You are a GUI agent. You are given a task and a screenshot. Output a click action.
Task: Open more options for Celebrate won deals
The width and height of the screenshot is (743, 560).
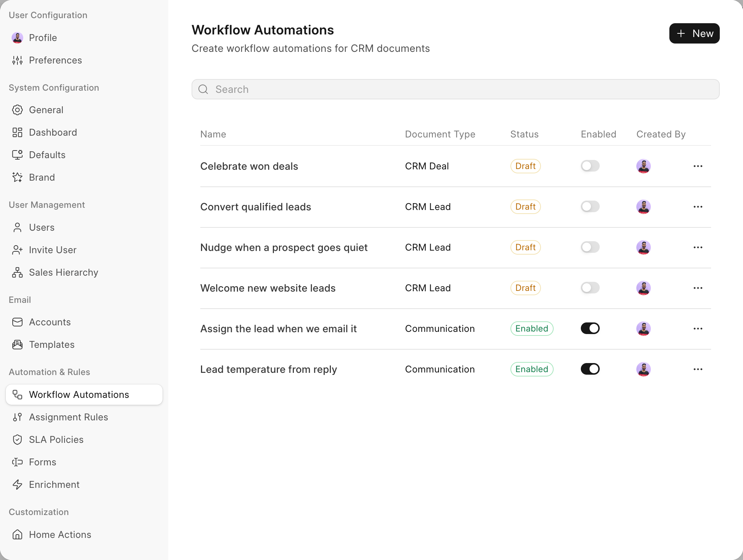[x=698, y=166]
